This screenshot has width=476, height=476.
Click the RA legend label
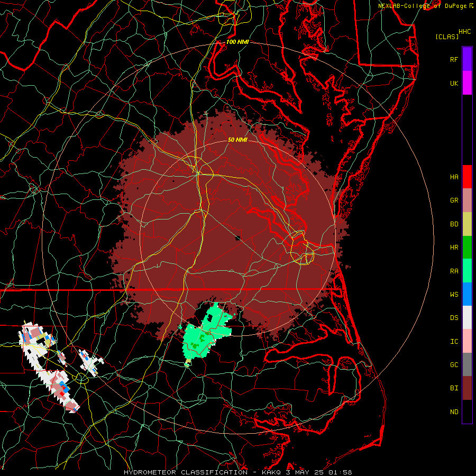pyautogui.click(x=454, y=271)
